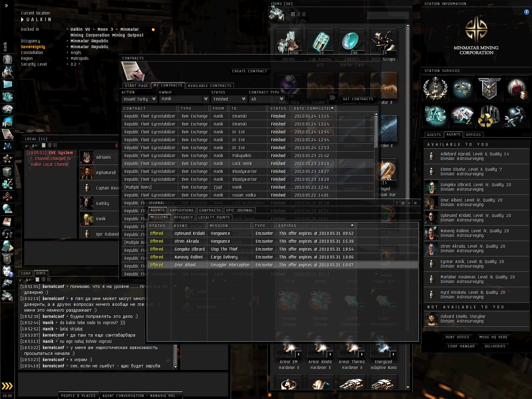
Task: Open the sidebar icon with four stars
Action: [7, 159]
